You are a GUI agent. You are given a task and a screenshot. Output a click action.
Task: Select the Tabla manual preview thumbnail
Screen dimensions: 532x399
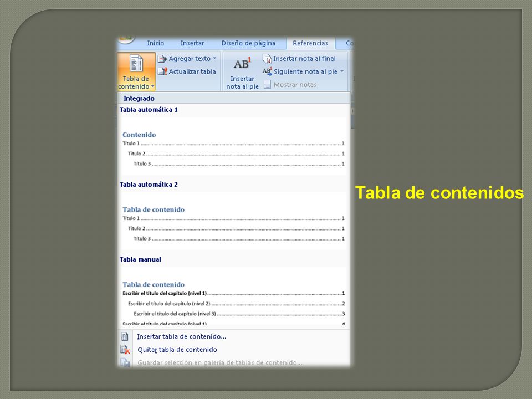tap(233, 296)
